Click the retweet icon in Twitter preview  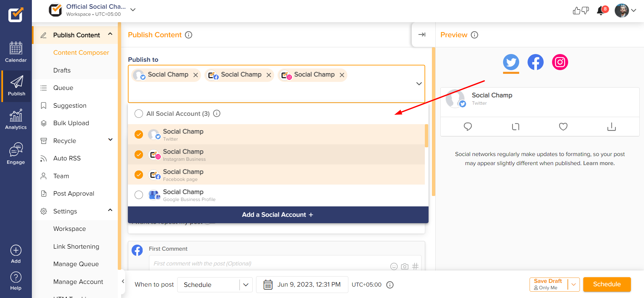pyautogui.click(x=515, y=127)
